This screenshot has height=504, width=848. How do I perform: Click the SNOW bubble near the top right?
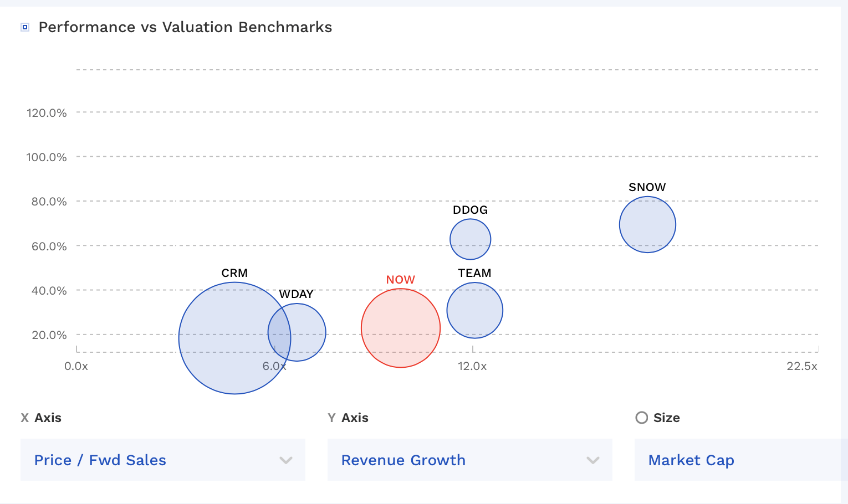647,224
